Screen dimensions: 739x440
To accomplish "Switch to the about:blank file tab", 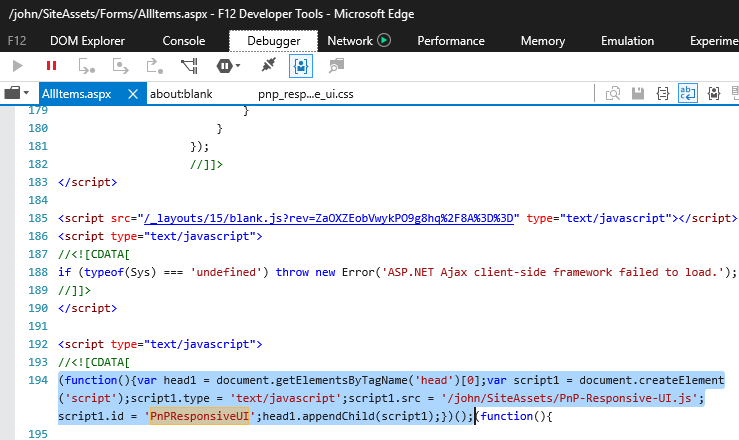I will 181,93.
